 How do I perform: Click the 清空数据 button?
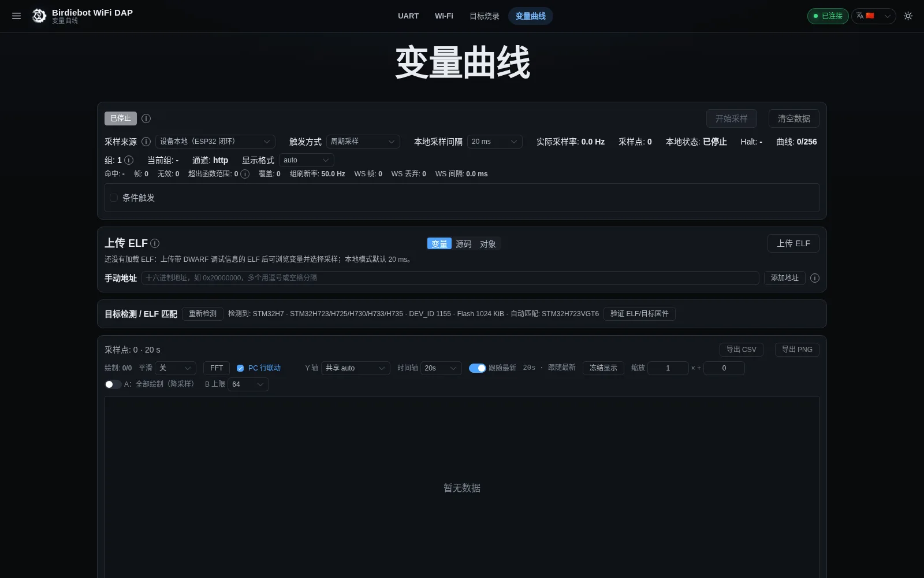click(794, 118)
